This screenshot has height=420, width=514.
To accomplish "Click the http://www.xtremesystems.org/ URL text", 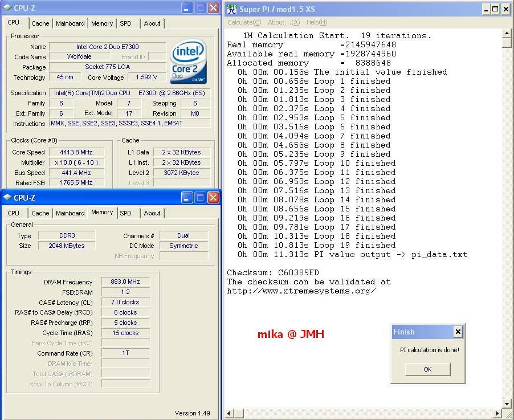I will click(x=301, y=291).
